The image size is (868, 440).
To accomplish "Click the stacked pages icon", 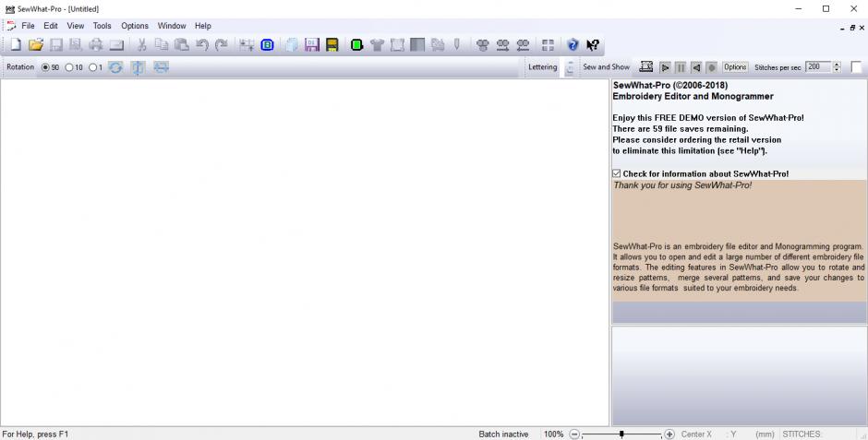I will pyautogui.click(x=292, y=45).
